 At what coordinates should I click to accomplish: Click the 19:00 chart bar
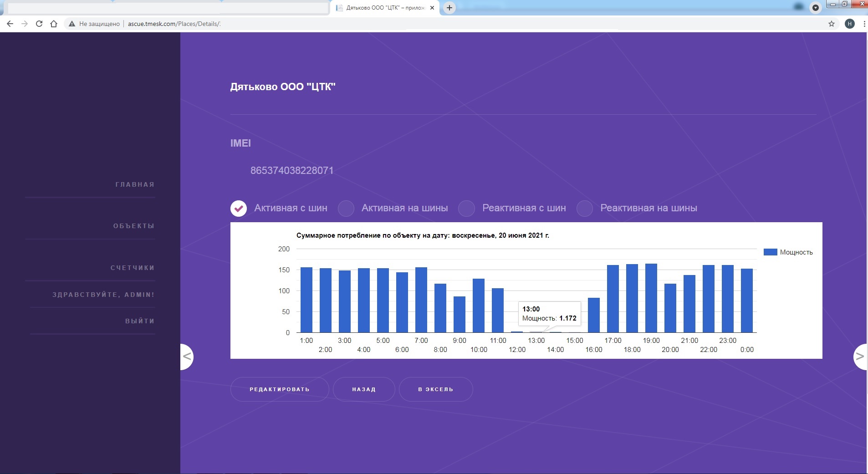(x=651, y=298)
